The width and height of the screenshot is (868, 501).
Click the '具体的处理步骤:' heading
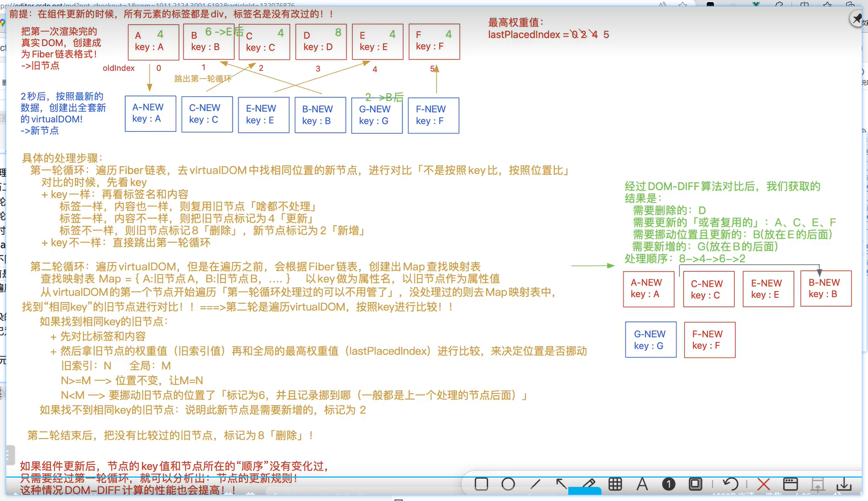[62, 158]
